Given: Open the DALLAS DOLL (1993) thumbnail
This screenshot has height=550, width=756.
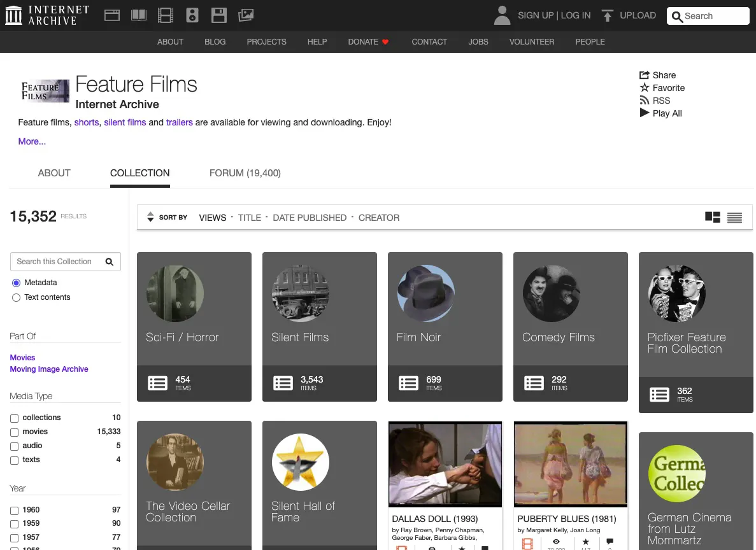Looking at the screenshot, I should pyautogui.click(x=445, y=464).
